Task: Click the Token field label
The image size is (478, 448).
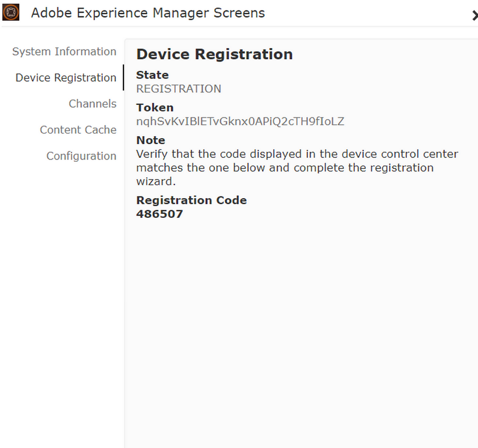Action: pos(154,107)
